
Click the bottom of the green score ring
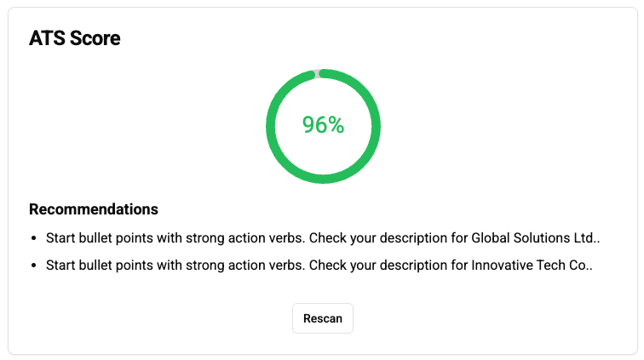[323, 178]
